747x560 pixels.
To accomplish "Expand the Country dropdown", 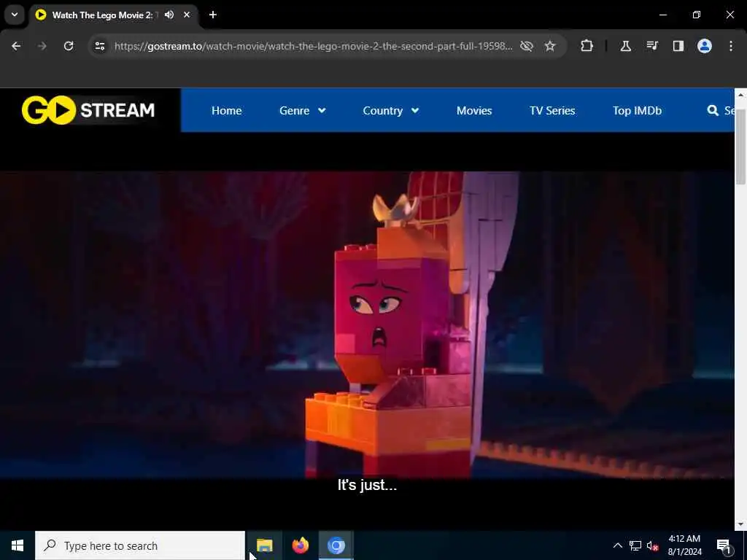I will click(391, 111).
